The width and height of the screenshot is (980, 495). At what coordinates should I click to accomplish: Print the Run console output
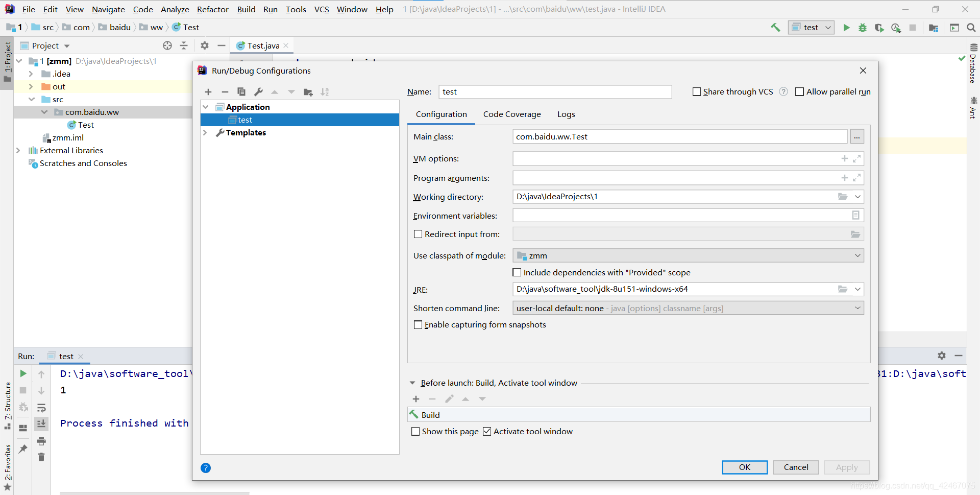click(41, 441)
